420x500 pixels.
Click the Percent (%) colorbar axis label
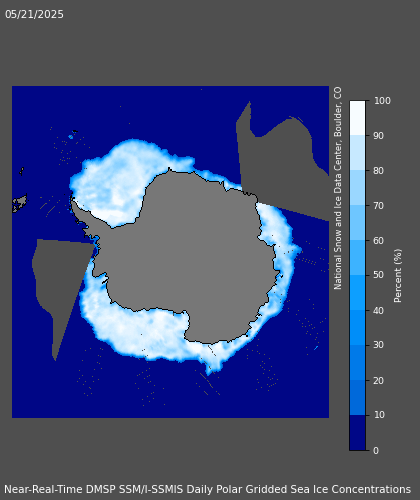click(398, 276)
